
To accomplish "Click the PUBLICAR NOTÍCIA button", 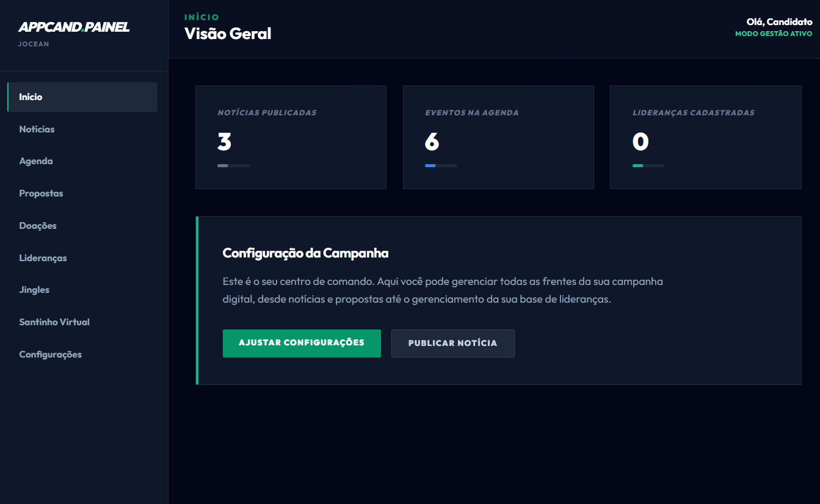I will 452,343.
